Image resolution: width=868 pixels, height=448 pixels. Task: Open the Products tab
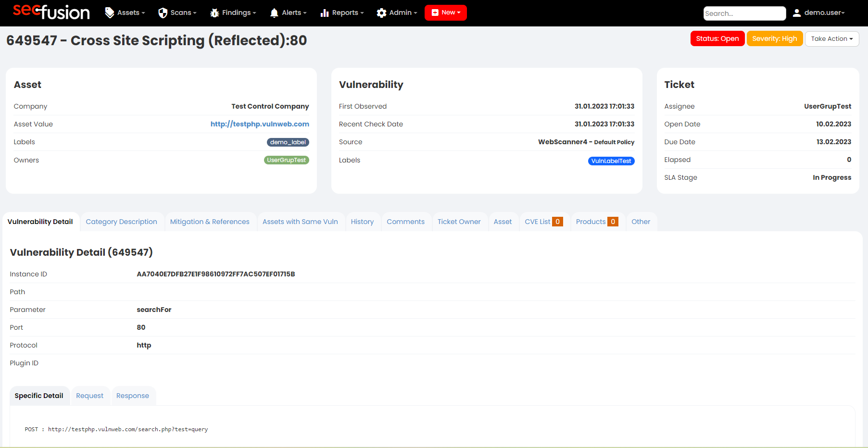(597, 222)
